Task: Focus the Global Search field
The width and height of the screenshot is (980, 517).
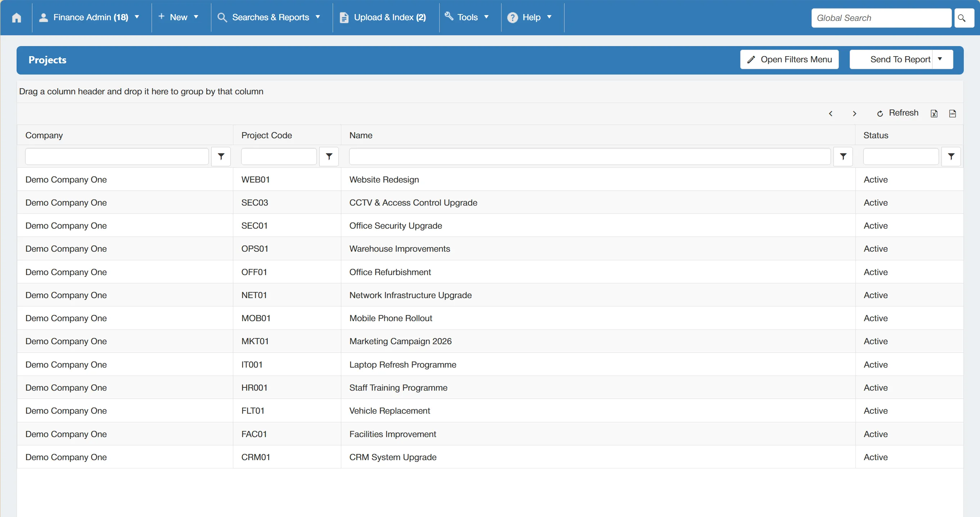Action: [x=881, y=18]
